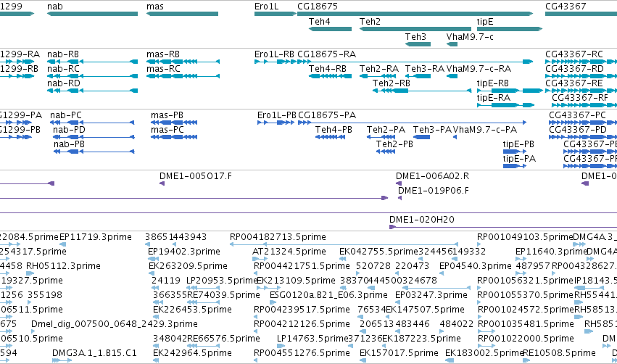Viewport: 617px width, 364px height.
Task: Click the EP19402.3prime EST label
Action: [x=184, y=252]
